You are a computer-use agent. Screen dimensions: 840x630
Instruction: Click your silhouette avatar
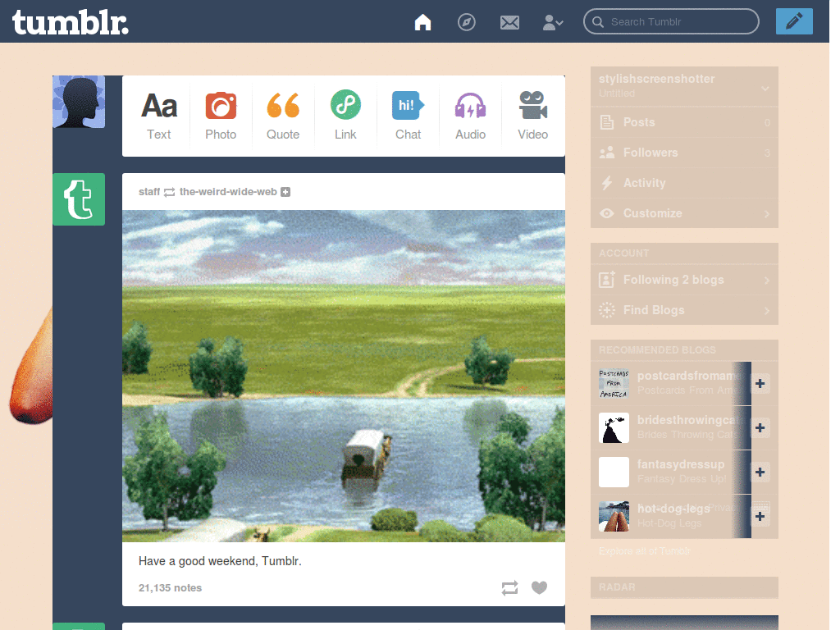coord(79,102)
